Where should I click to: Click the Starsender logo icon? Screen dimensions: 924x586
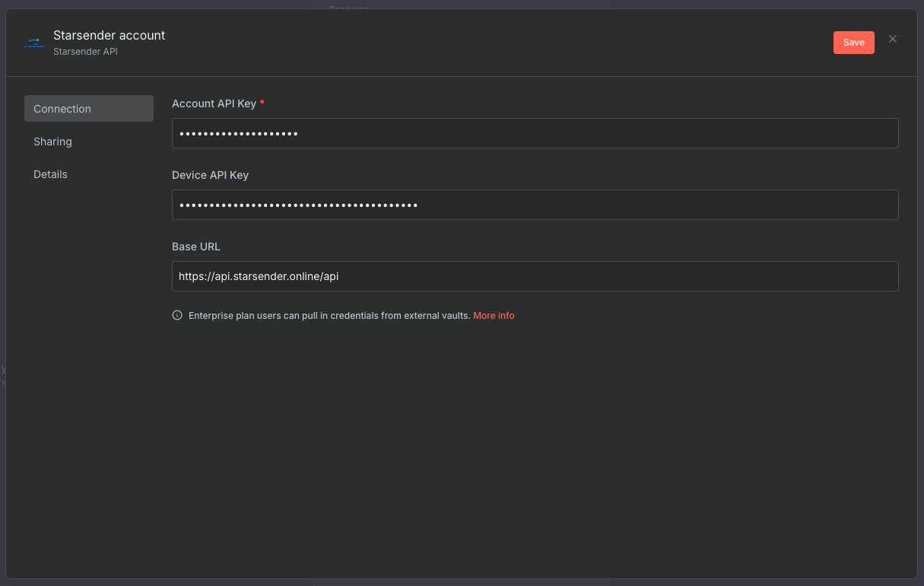click(x=33, y=43)
